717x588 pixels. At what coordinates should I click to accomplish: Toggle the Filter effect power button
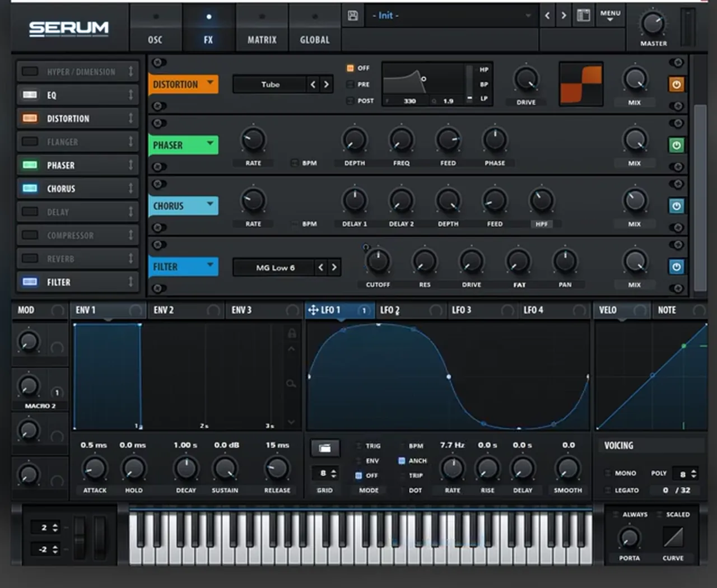coord(676,267)
